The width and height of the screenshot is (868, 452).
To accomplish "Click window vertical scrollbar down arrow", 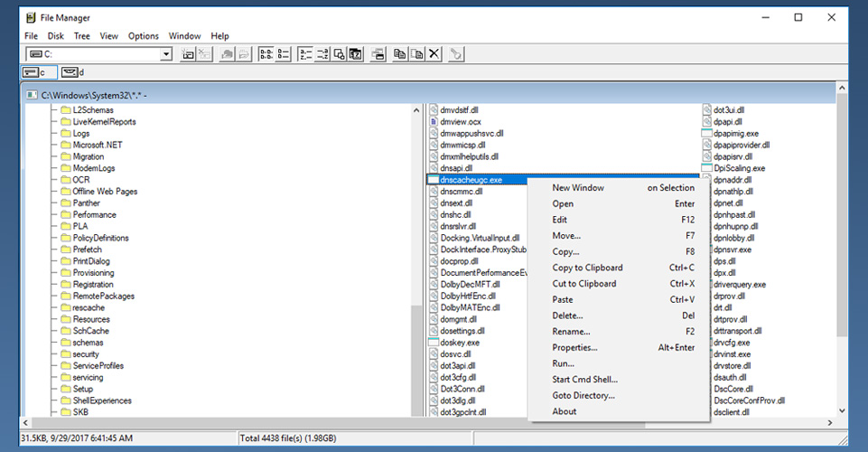I will (x=842, y=411).
